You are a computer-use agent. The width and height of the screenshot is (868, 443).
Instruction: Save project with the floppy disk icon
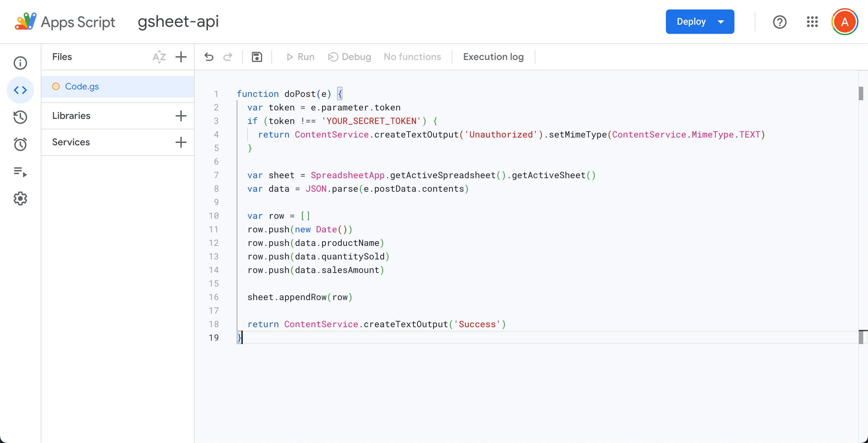(257, 57)
